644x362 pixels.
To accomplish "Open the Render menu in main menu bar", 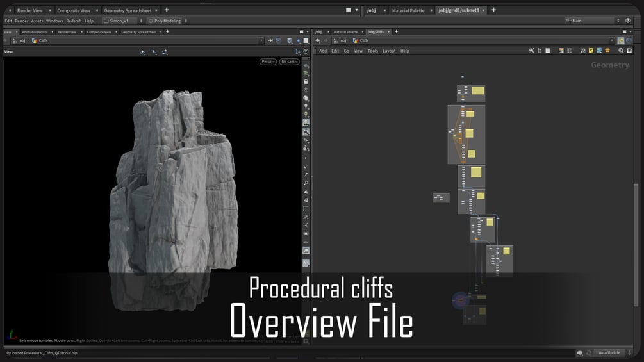I will pos(22,21).
